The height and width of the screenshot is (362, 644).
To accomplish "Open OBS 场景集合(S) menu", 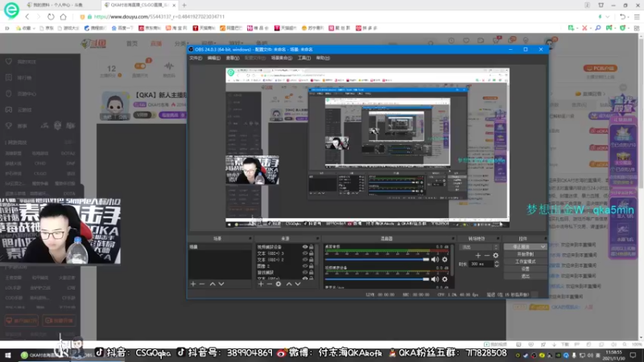I will [281, 58].
